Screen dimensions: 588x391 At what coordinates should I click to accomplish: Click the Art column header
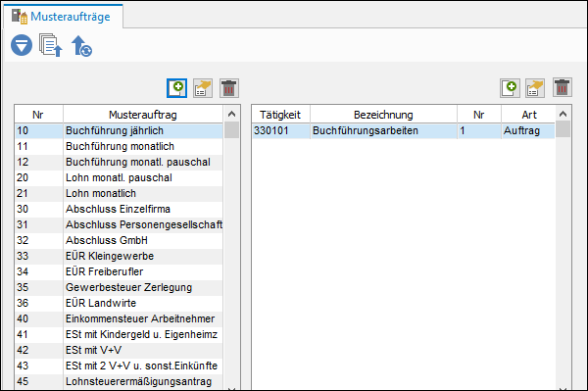[x=528, y=115]
